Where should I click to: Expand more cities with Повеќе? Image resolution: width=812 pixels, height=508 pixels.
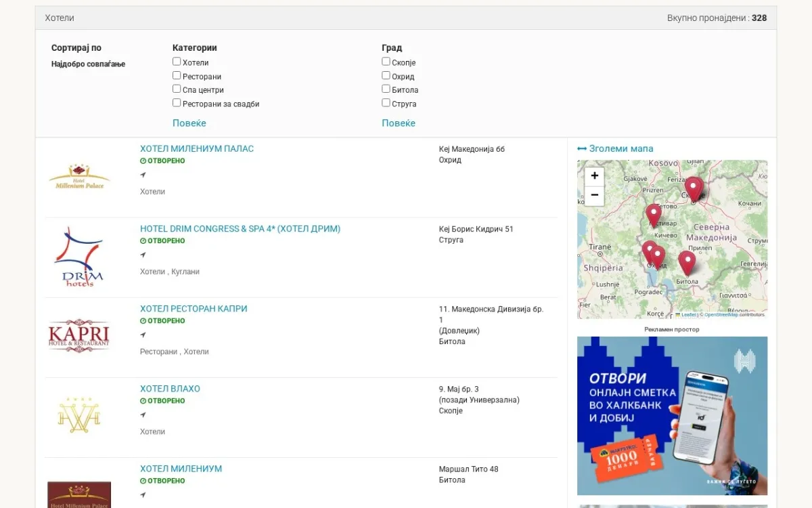click(399, 123)
